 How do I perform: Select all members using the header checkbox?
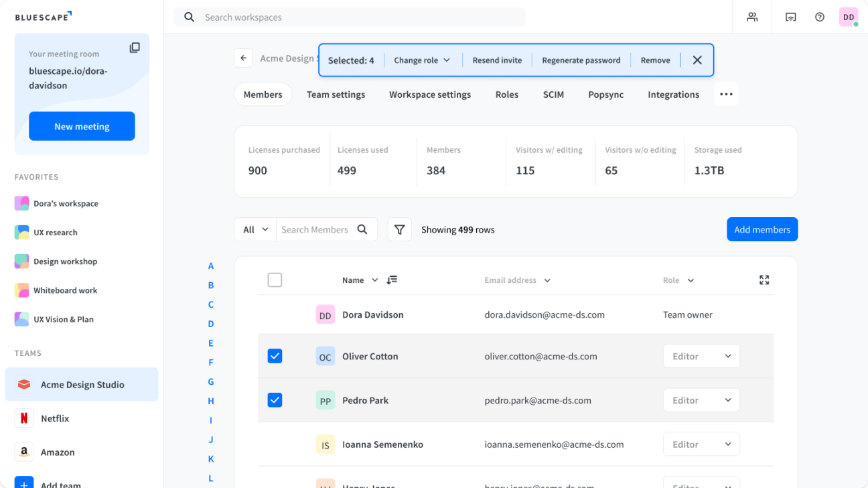(275, 280)
